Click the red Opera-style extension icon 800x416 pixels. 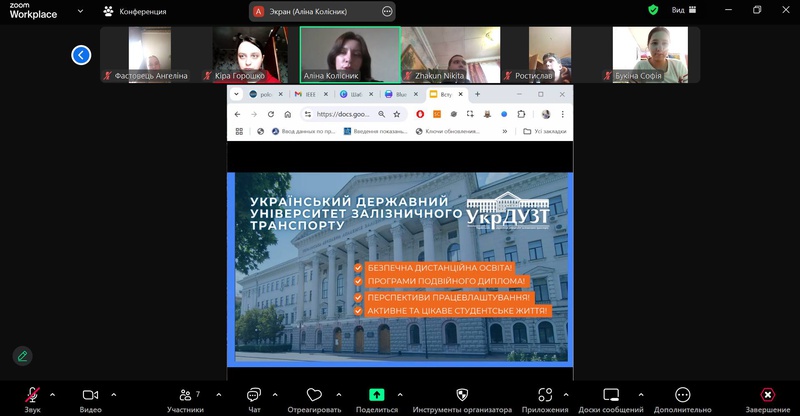point(420,114)
